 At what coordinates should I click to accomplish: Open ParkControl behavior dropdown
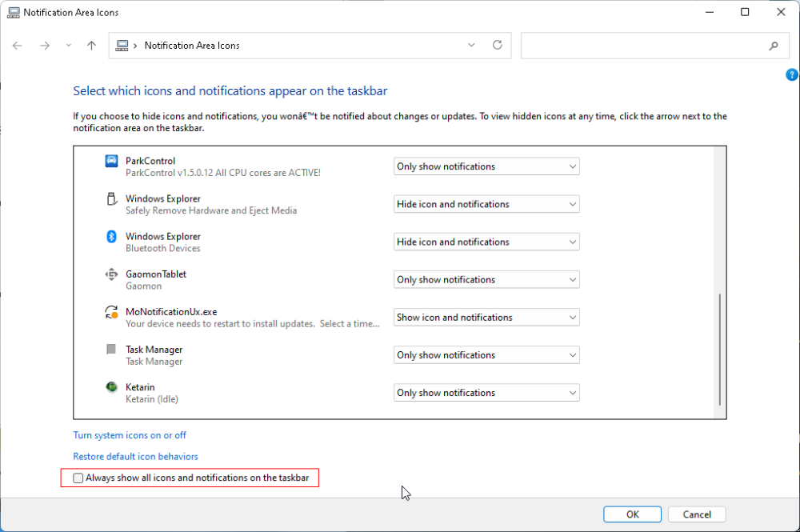point(486,166)
